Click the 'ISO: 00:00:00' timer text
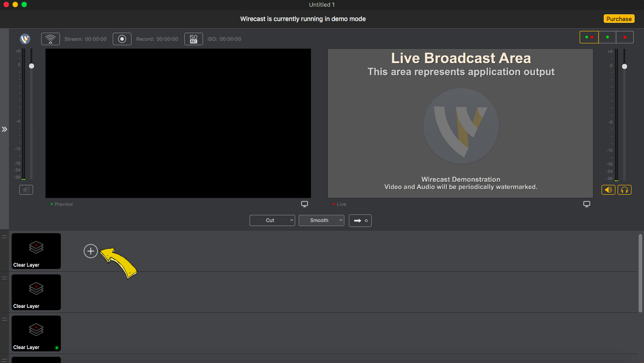Image resolution: width=644 pixels, height=363 pixels. coord(224,39)
